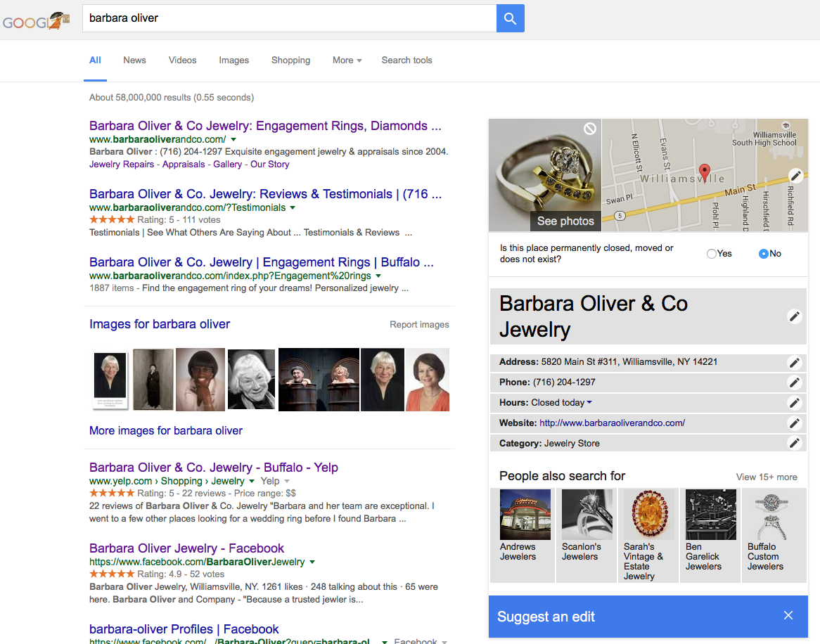The width and height of the screenshot is (820, 644).
Task: Open the Williamsville map thumbnail
Action: pos(705,175)
